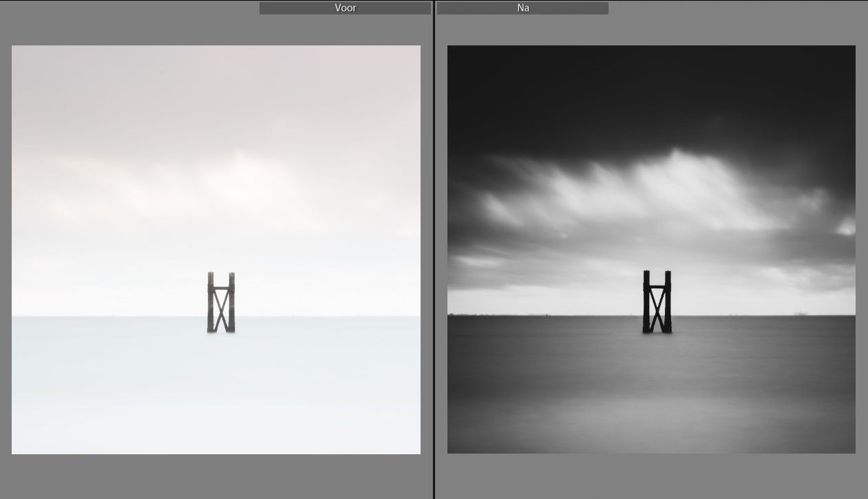Click the right post top of the Na pier
This screenshot has width=868, height=499.
pyautogui.click(x=668, y=274)
